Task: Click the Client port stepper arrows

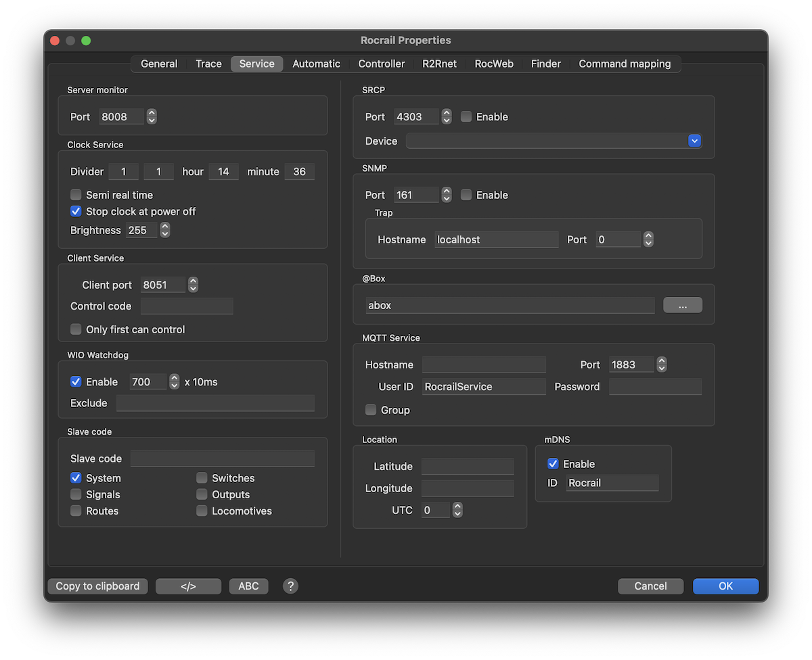Action: pyautogui.click(x=194, y=285)
